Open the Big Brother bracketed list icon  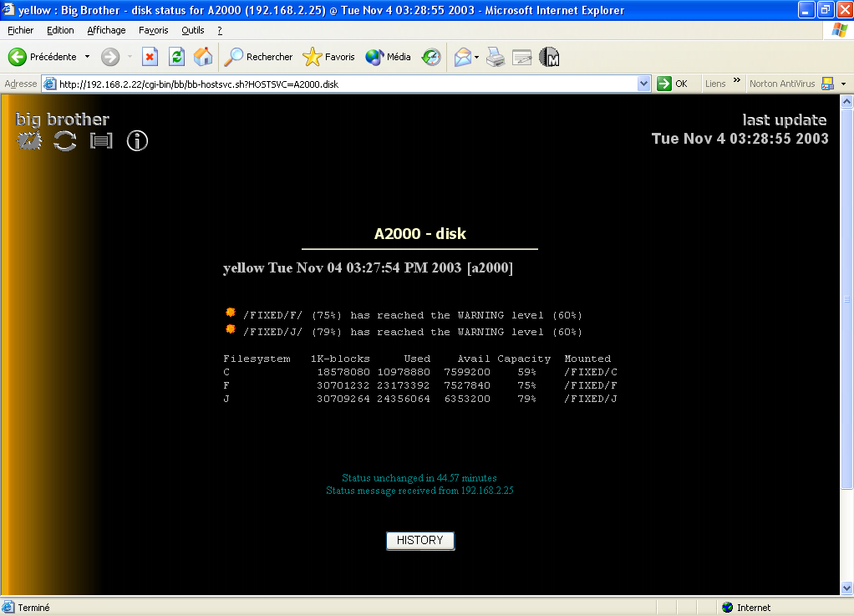pos(100,140)
